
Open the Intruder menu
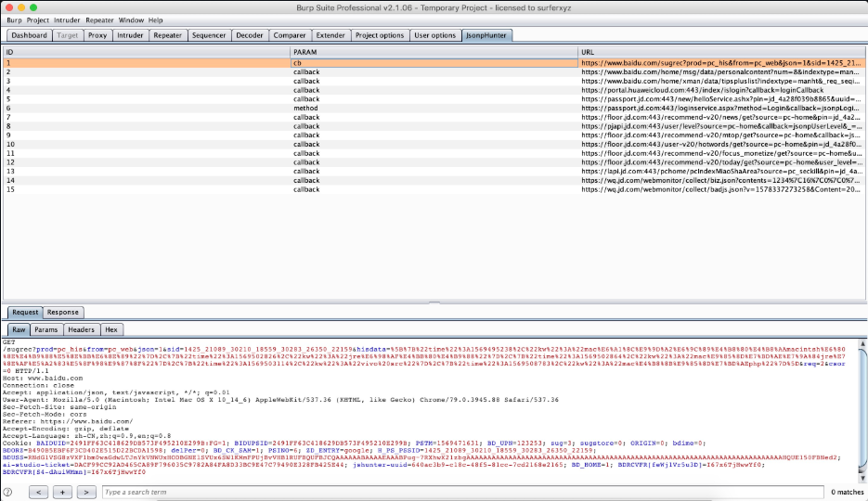click(x=67, y=19)
